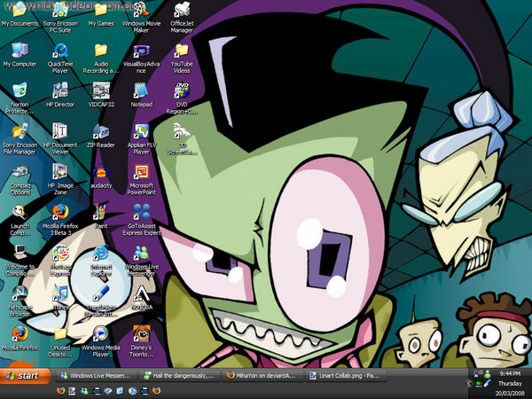Launch Notepad from the desktop
532x399 pixels.
pyautogui.click(x=141, y=96)
